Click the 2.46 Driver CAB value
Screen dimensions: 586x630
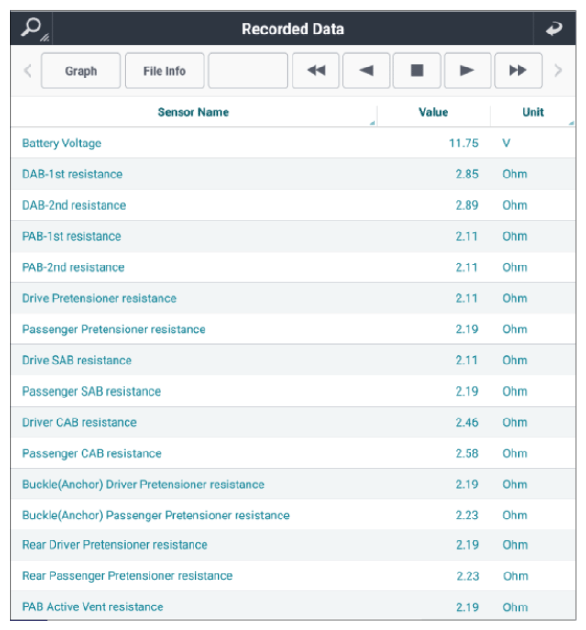pyautogui.click(x=467, y=422)
